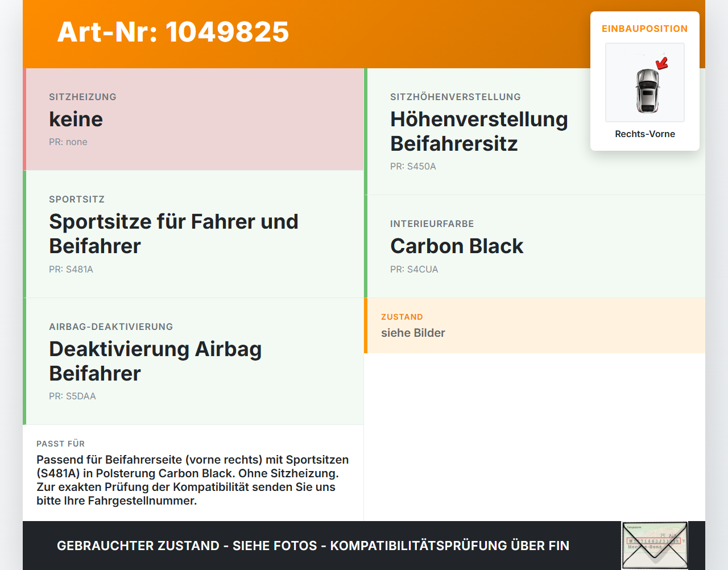Click PR code S450A text
The width and height of the screenshot is (728, 570).
point(413,166)
